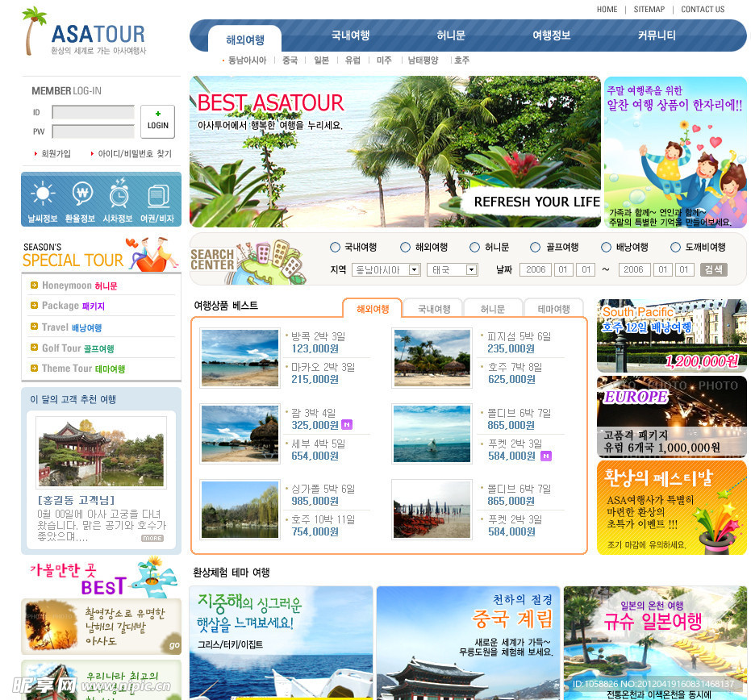The width and height of the screenshot is (751, 700).
Task: Click the ID input field
Action: pyautogui.click(x=94, y=113)
